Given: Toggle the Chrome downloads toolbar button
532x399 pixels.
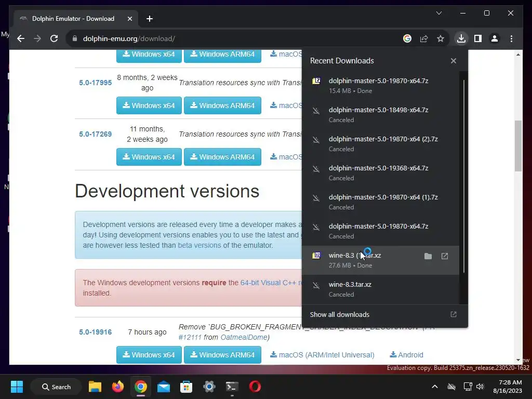Looking at the screenshot, I should click(x=461, y=38).
